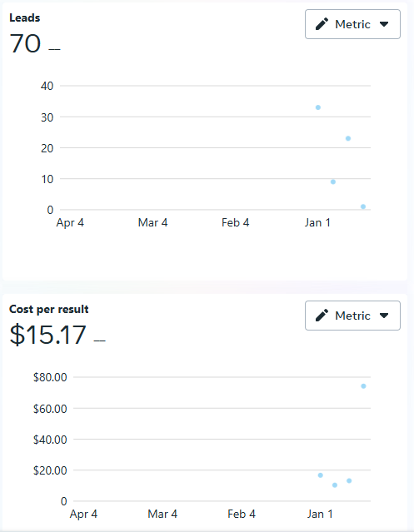Click the pencil icon in Cost per result Metric button
This screenshot has width=414, height=532.
(322, 316)
